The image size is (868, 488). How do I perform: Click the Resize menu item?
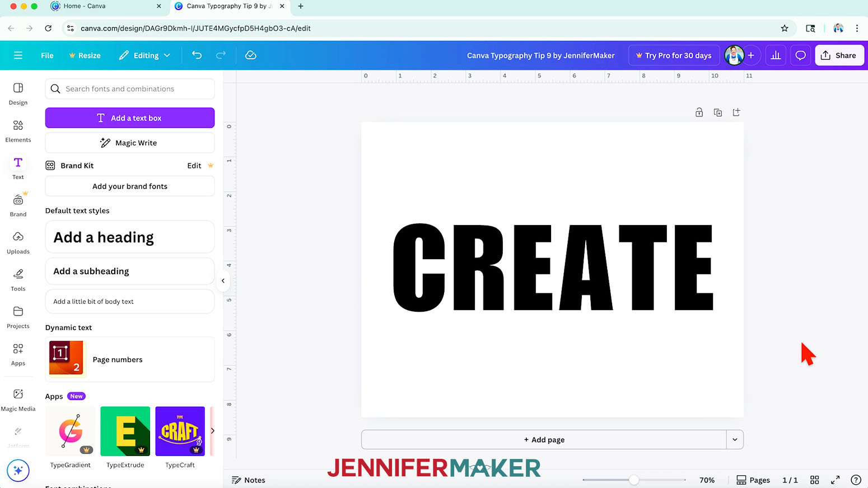point(85,55)
